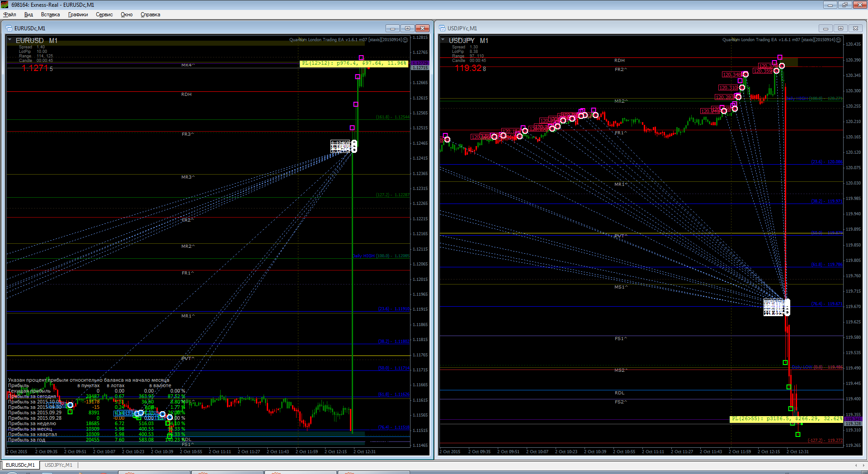The width and height of the screenshot is (868, 474).
Task: Click the EA smiley icon on USDJPY chart
Action: (839, 40)
